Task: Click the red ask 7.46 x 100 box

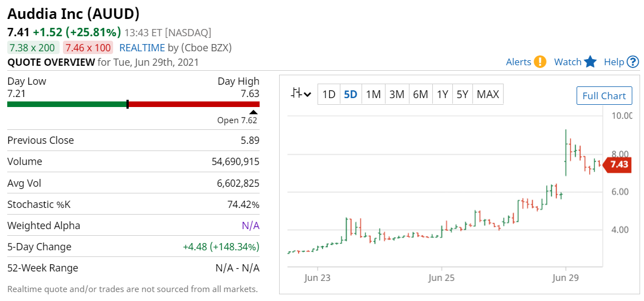Action: pyautogui.click(x=88, y=48)
